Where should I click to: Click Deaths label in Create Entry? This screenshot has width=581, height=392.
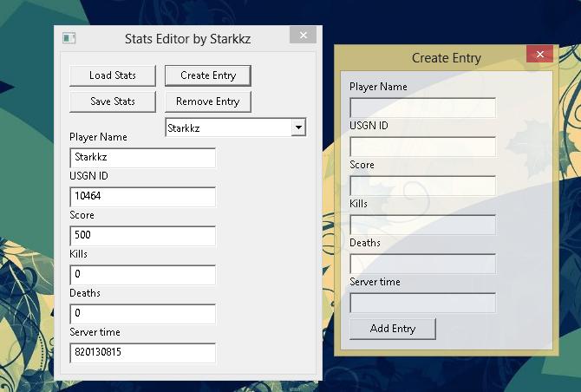(x=365, y=243)
